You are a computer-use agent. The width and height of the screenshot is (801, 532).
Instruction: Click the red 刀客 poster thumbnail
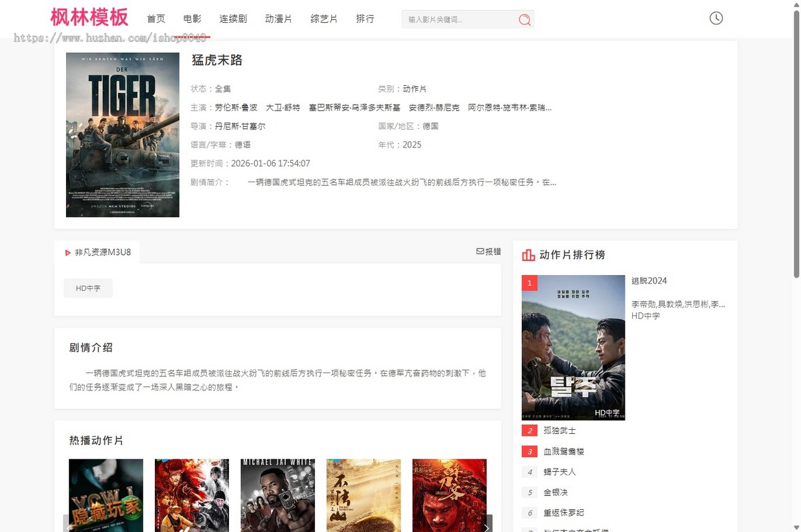coord(449,495)
